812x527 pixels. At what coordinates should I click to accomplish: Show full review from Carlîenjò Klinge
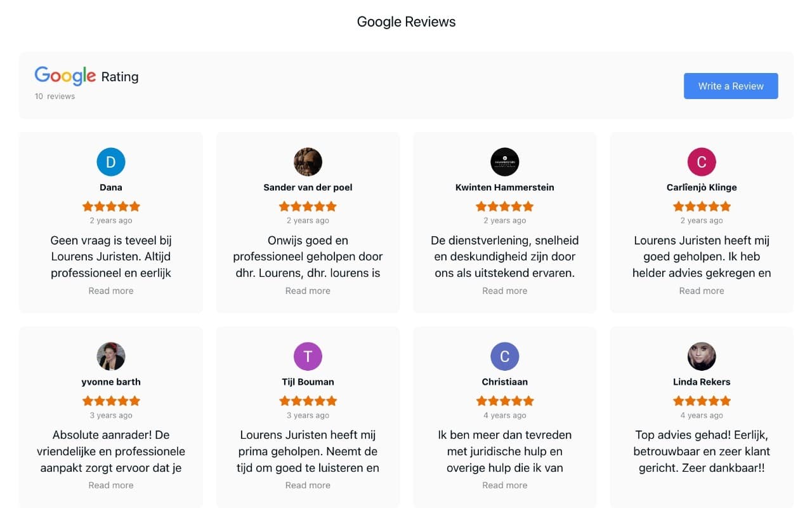(x=702, y=291)
